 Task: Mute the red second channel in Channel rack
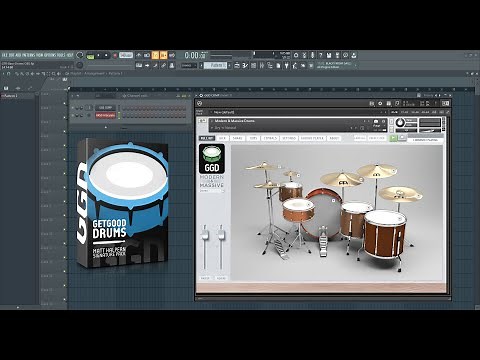[73, 115]
